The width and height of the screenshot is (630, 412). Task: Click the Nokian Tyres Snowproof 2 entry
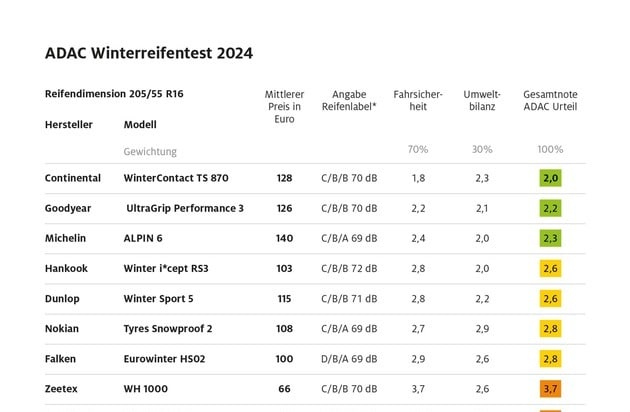tap(168, 329)
